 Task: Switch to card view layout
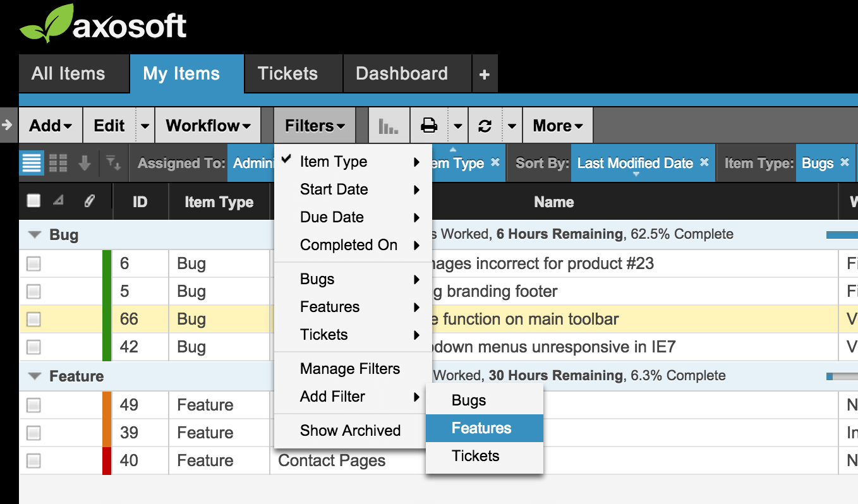pyautogui.click(x=58, y=163)
